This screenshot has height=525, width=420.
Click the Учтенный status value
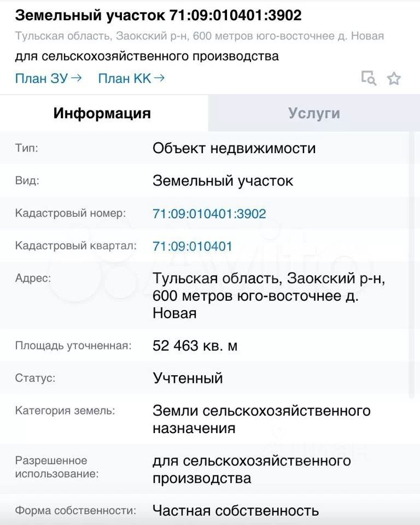tap(188, 378)
